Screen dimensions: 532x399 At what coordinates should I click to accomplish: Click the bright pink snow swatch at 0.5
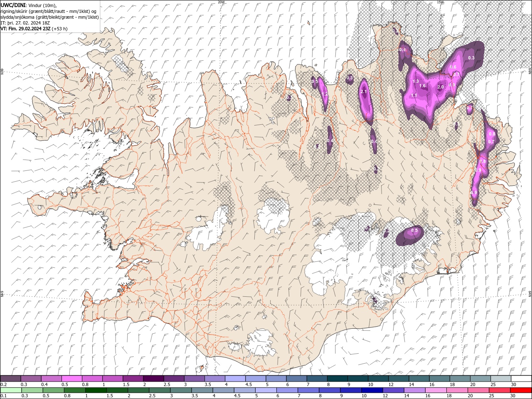point(71,378)
